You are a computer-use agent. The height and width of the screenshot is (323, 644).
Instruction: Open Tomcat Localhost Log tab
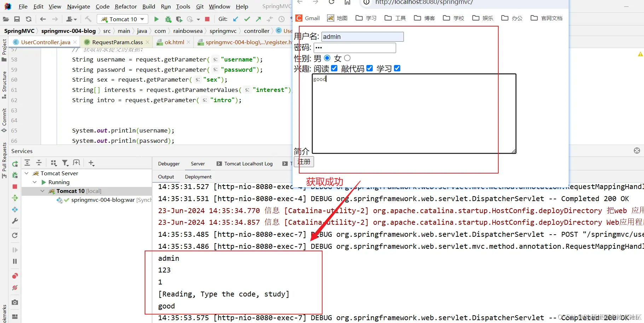tap(244, 164)
